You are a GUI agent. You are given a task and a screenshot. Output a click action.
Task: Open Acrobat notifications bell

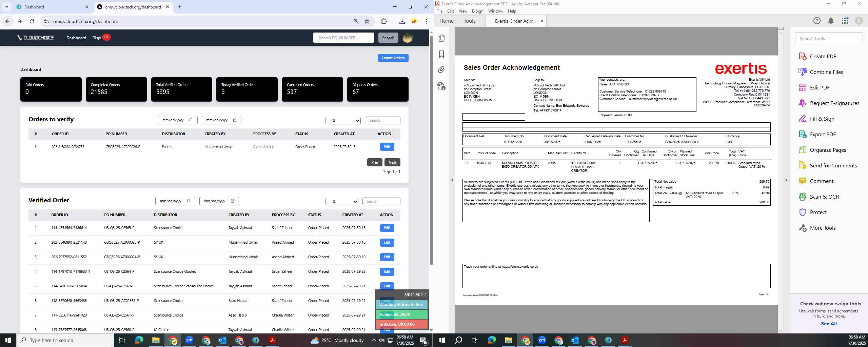click(x=831, y=21)
